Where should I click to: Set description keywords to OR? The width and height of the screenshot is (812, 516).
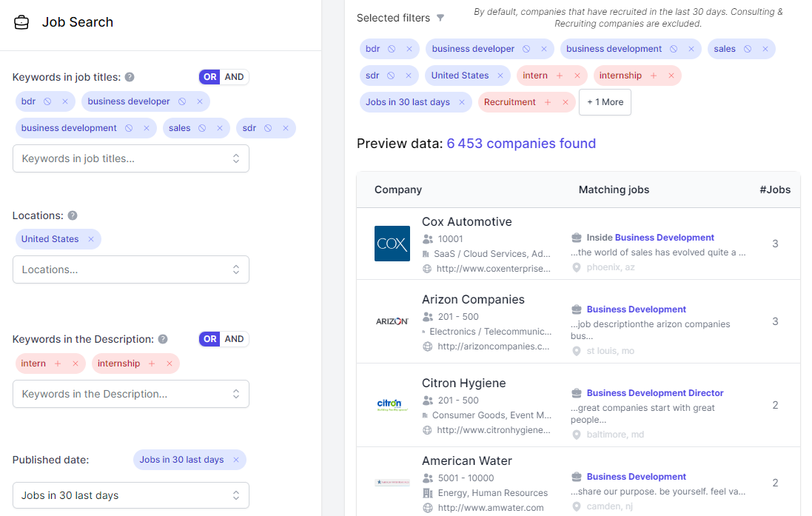209,339
